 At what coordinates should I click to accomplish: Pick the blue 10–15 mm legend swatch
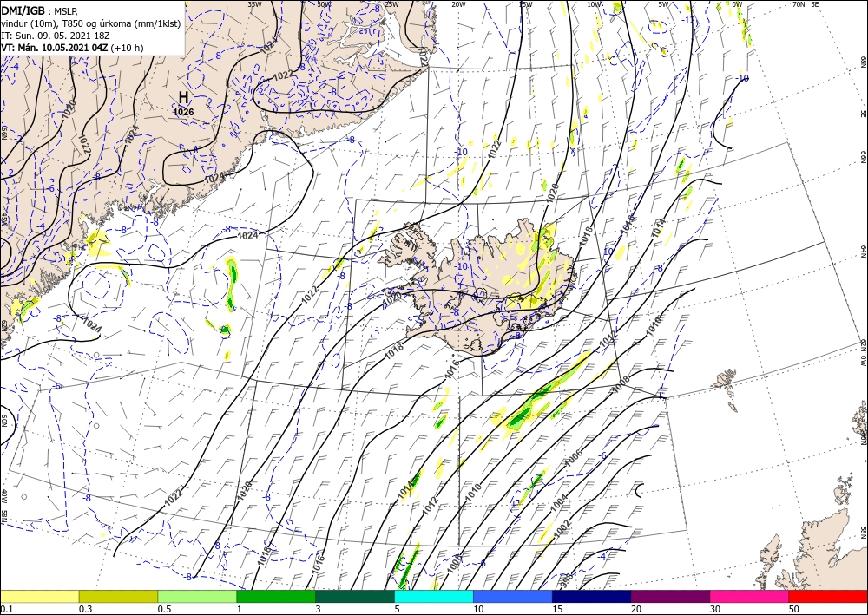click(513, 596)
